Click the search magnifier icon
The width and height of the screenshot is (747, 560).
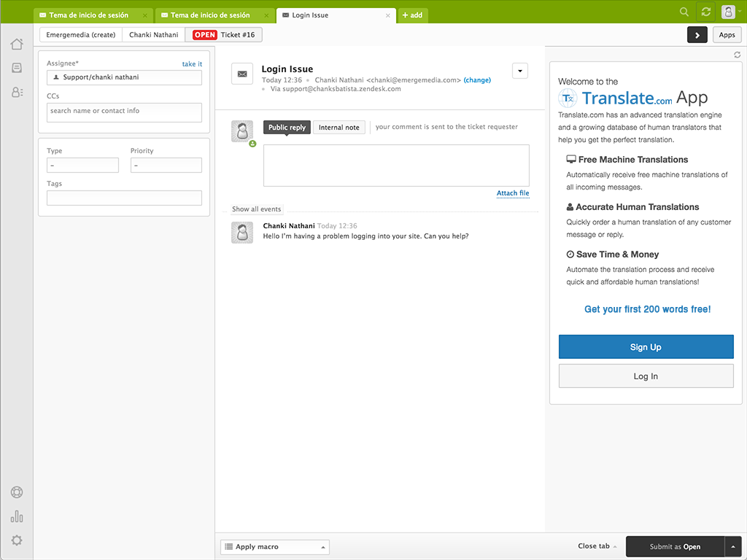(x=684, y=12)
